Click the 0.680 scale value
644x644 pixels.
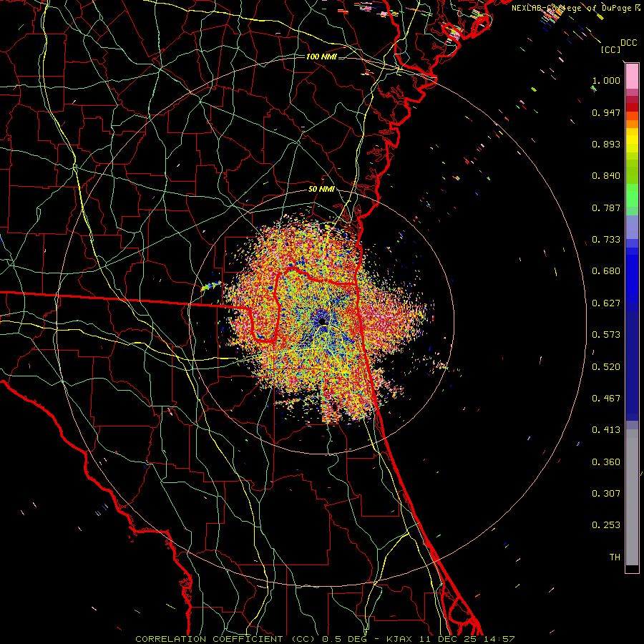pyautogui.click(x=606, y=271)
